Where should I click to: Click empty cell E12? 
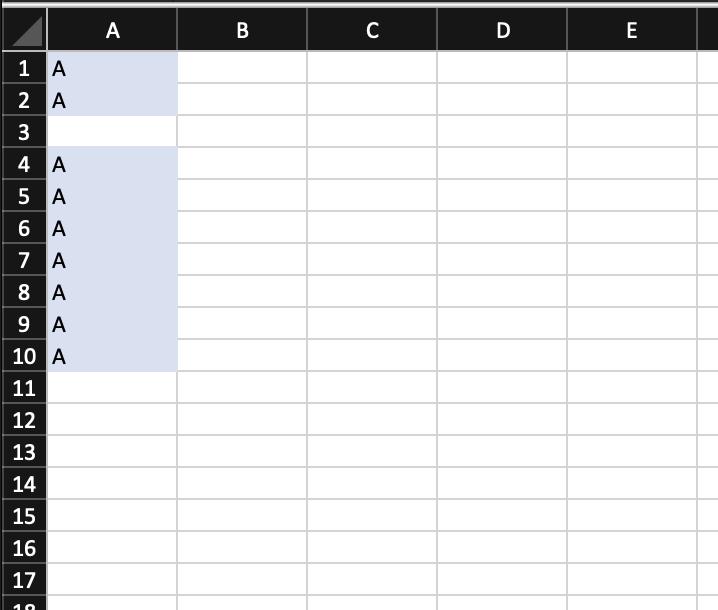tap(632, 419)
